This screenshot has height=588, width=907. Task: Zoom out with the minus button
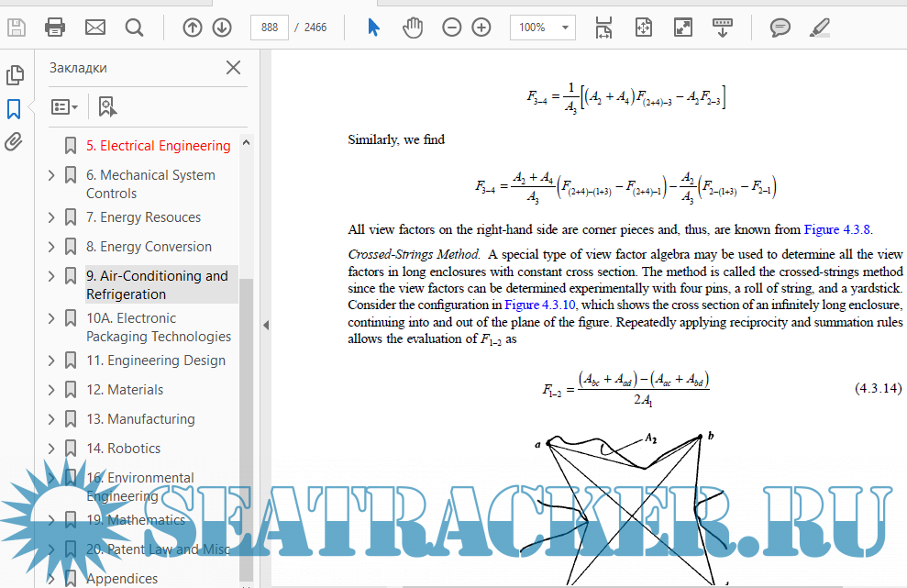pyautogui.click(x=451, y=28)
